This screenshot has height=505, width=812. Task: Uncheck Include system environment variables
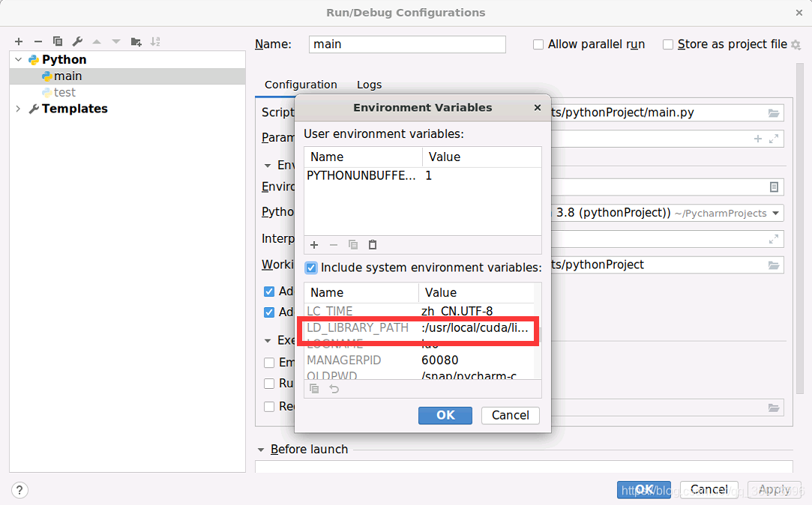[x=310, y=267]
